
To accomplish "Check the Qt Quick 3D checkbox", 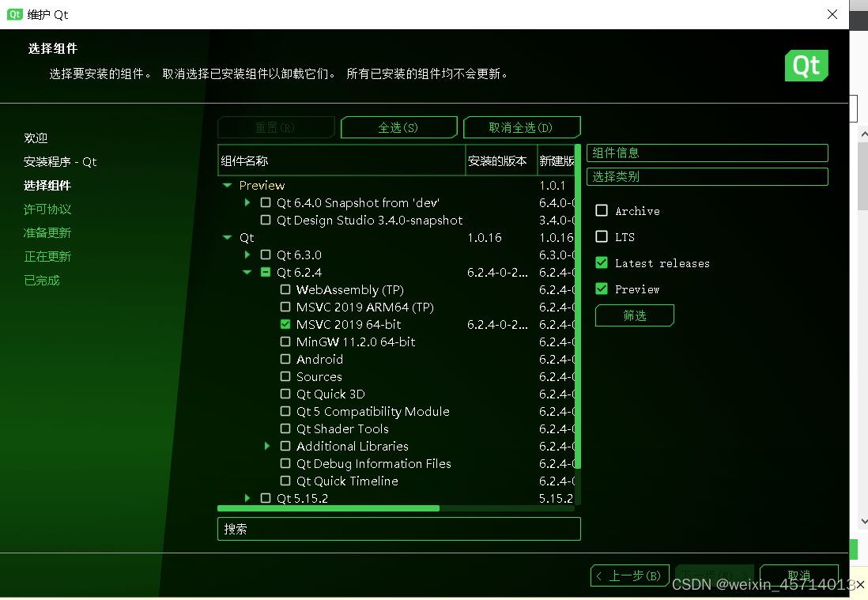I will [x=285, y=394].
